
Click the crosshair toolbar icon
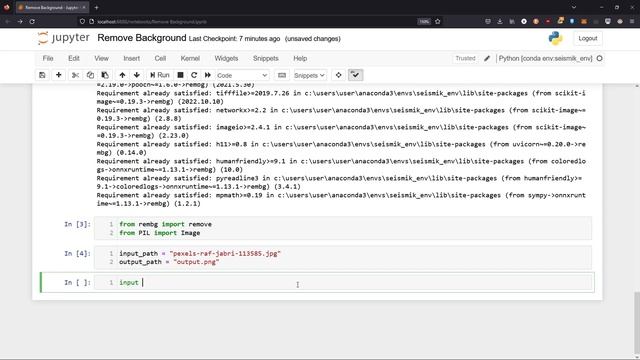[338, 75]
